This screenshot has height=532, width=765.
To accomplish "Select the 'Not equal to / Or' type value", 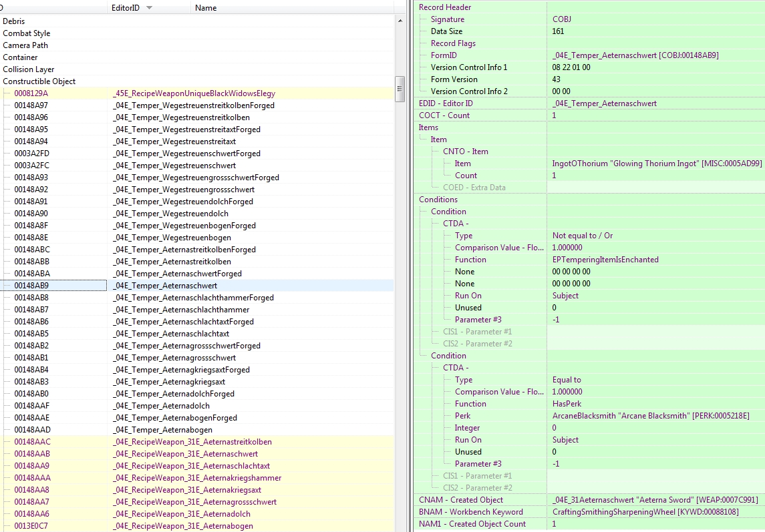I will [583, 236].
